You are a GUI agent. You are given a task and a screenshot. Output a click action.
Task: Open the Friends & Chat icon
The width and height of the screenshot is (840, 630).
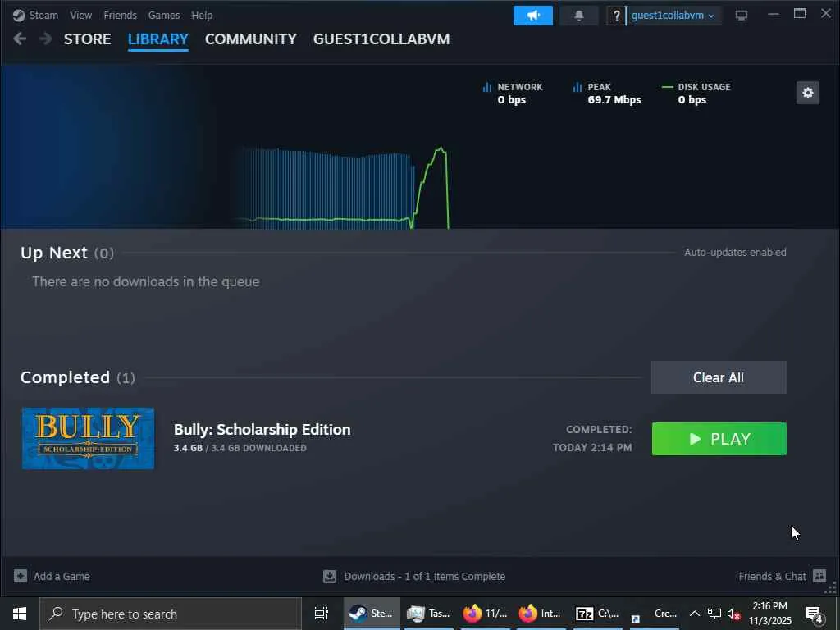coord(819,576)
